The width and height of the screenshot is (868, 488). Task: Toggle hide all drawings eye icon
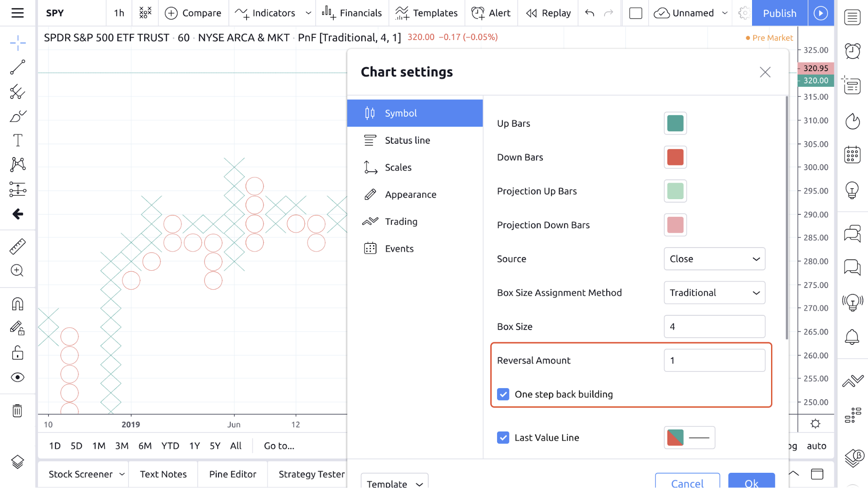pyautogui.click(x=18, y=377)
